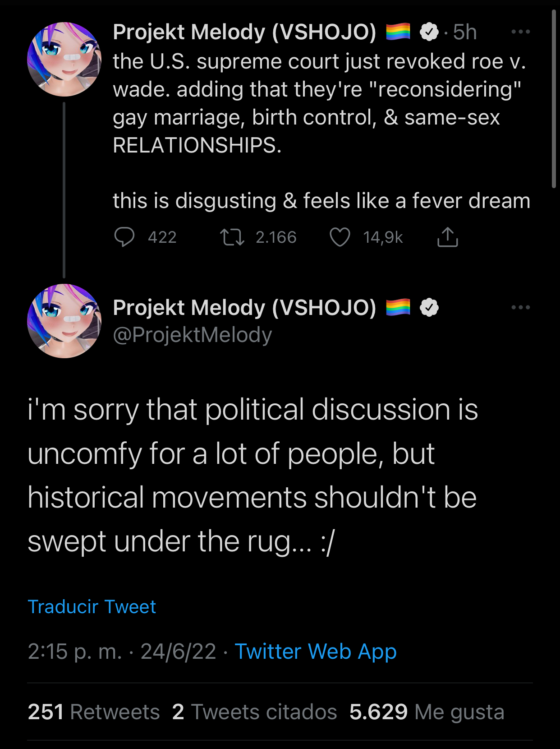560x749 pixels.
Task: View the 2 Tweets citados list
Action: coord(254,712)
